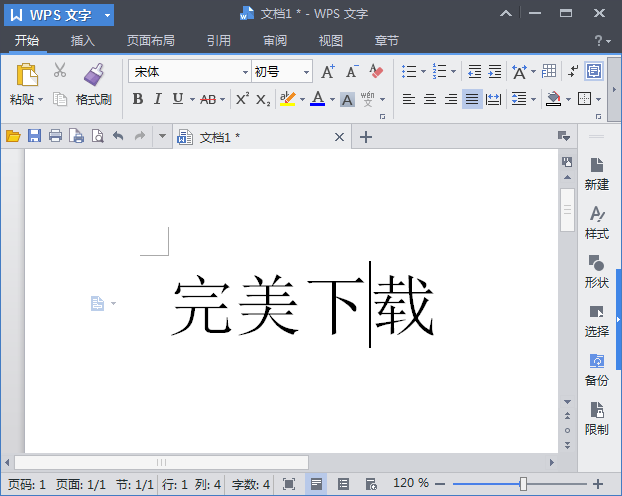This screenshot has width=622, height=496.
Task: Click the insert table icon
Action: click(x=549, y=71)
